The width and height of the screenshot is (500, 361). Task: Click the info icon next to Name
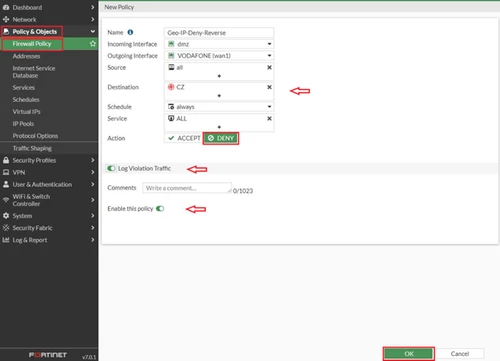[x=130, y=32]
